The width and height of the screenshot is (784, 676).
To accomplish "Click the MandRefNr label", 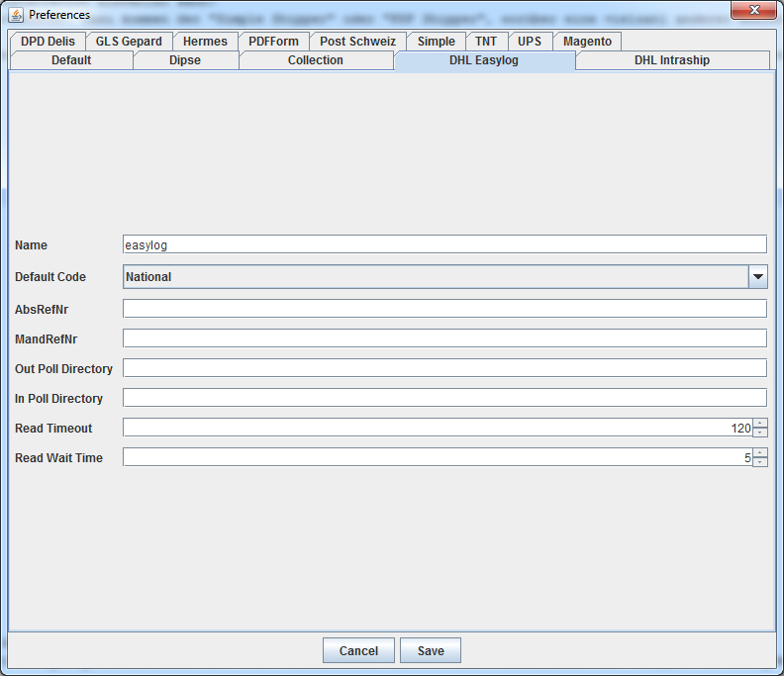I will click(46, 339).
